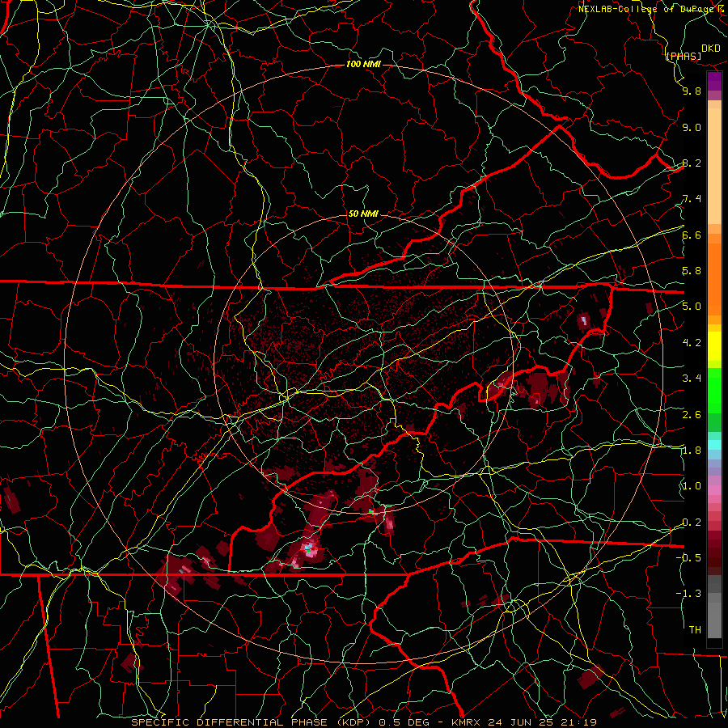
Task: Click the 5.0 legend value
Action: coord(692,307)
